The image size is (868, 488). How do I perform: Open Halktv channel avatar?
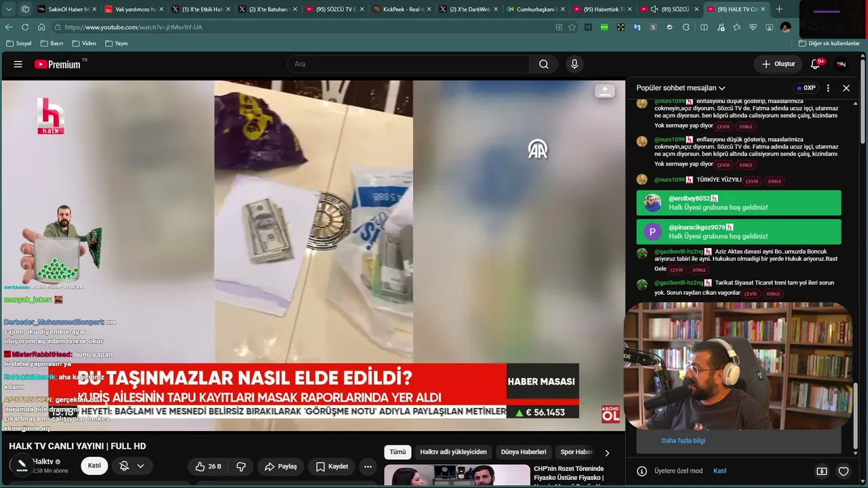(x=22, y=466)
